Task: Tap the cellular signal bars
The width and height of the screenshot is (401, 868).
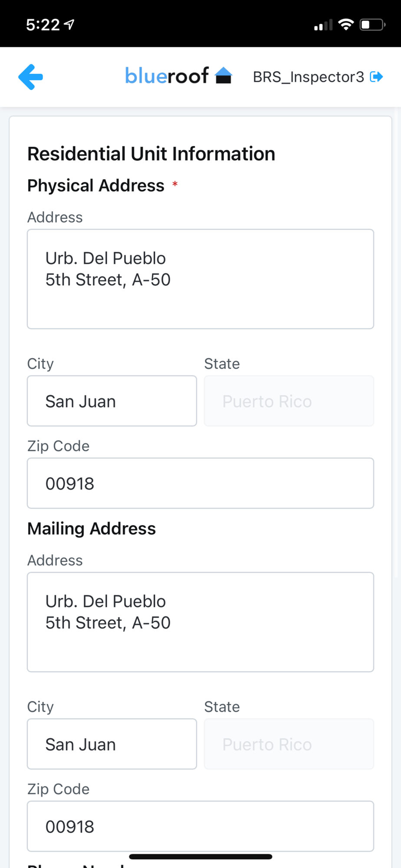Action: 323,25
